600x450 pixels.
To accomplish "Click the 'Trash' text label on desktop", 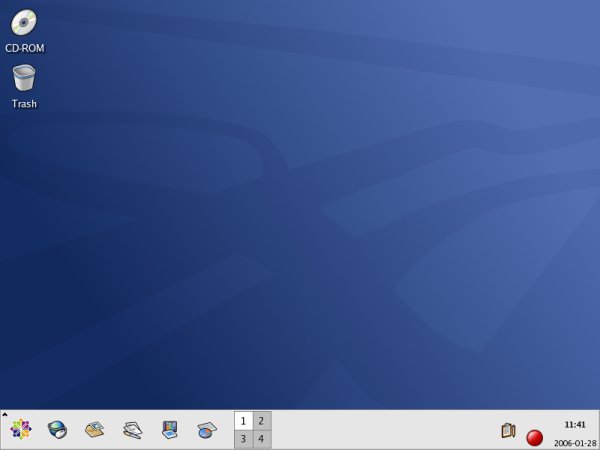I will (x=24, y=104).
